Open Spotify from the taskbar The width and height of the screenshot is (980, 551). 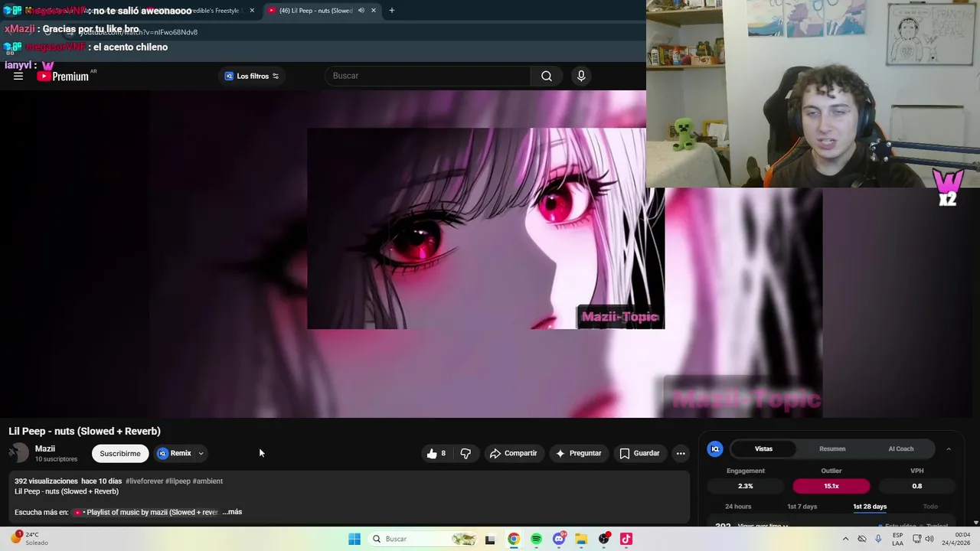coord(536,539)
